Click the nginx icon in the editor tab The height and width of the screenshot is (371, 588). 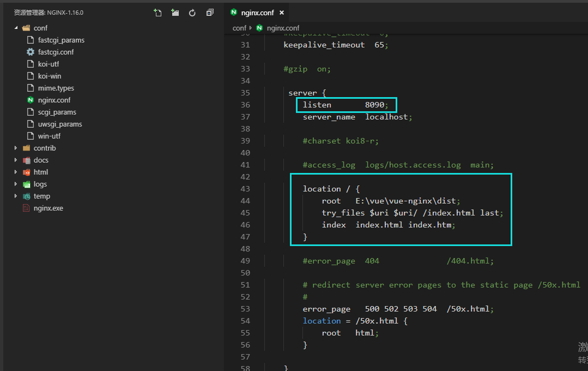tap(234, 13)
